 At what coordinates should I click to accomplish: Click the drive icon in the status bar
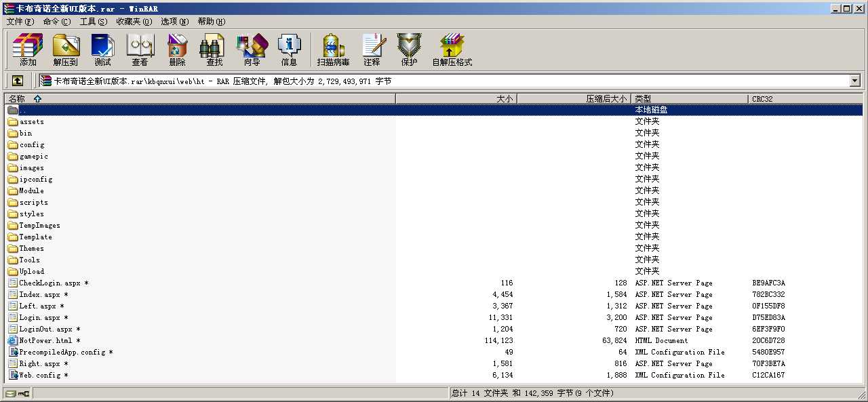click(x=10, y=393)
